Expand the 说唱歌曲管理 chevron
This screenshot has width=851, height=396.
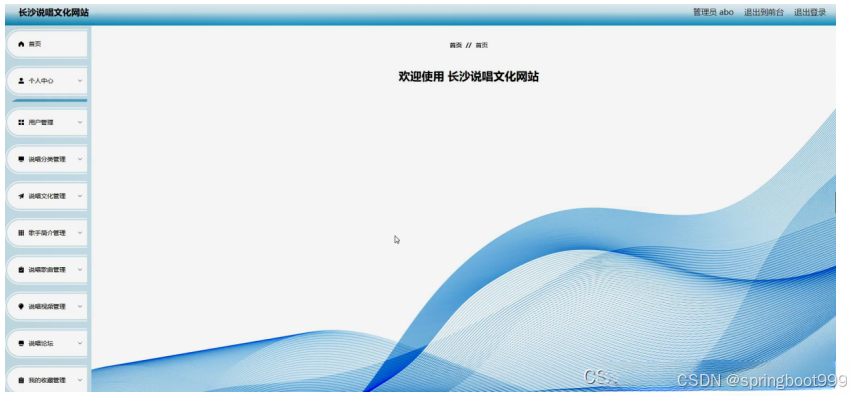pyautogui.click(x=80, y=270)
